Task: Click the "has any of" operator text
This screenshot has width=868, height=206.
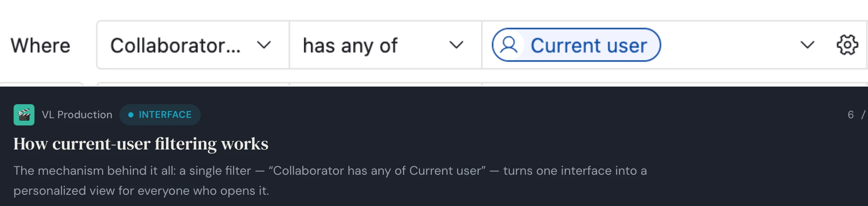Action: point(350,45)
